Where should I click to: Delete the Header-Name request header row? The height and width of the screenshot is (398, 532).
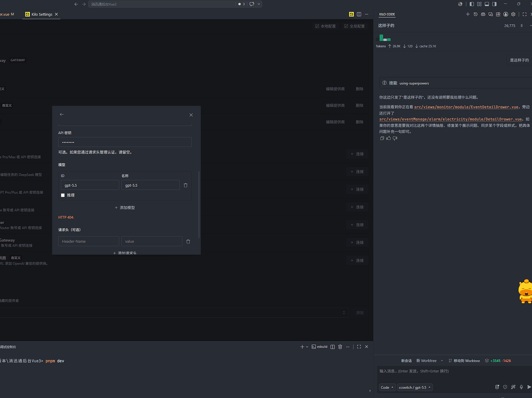(188, 242)
